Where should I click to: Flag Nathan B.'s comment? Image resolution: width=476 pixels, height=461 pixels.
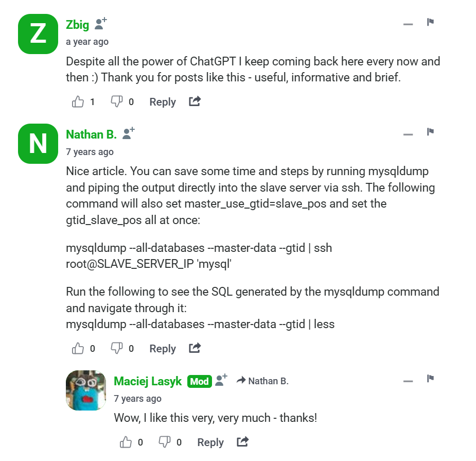tap(431, 132)
